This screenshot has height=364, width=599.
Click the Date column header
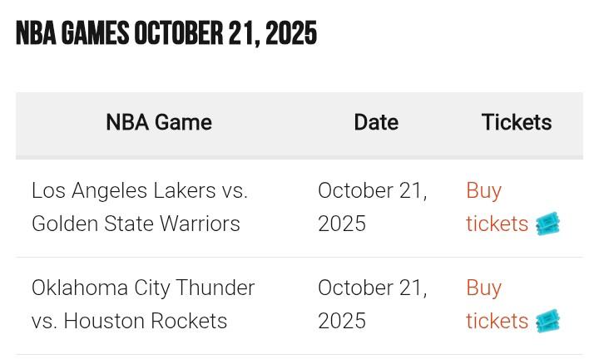pyautogui.click(x=376, y=123)
